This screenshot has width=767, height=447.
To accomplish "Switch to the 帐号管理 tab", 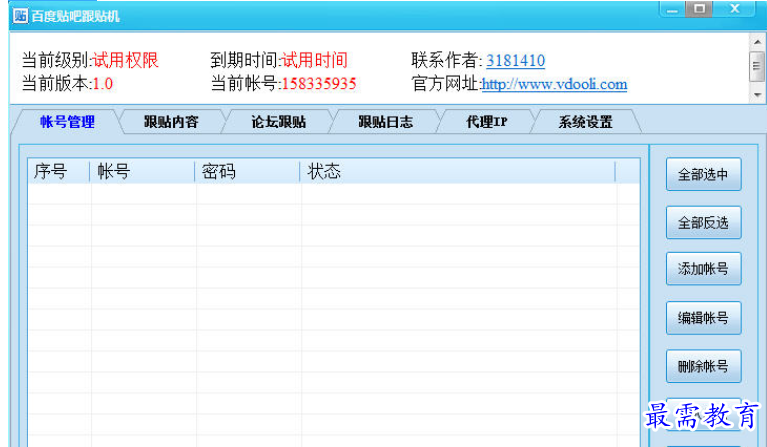I will pos(68,122).
